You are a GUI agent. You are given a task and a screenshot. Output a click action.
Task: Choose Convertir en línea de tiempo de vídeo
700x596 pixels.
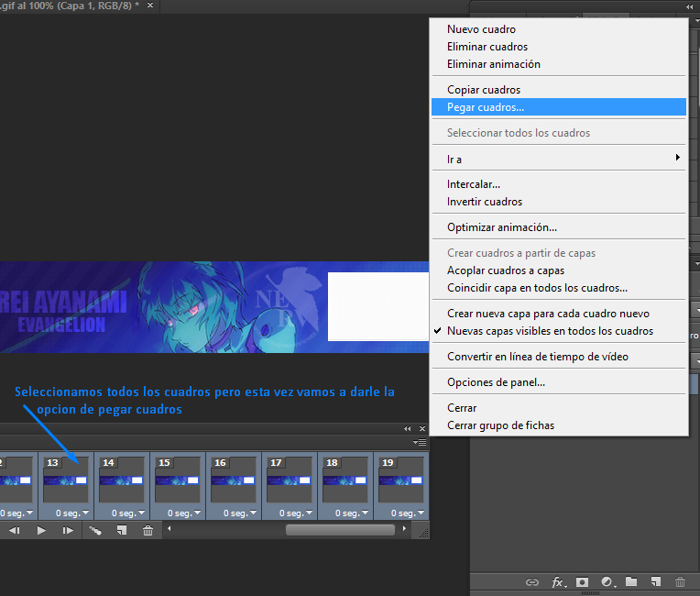(x=559, y=356)
